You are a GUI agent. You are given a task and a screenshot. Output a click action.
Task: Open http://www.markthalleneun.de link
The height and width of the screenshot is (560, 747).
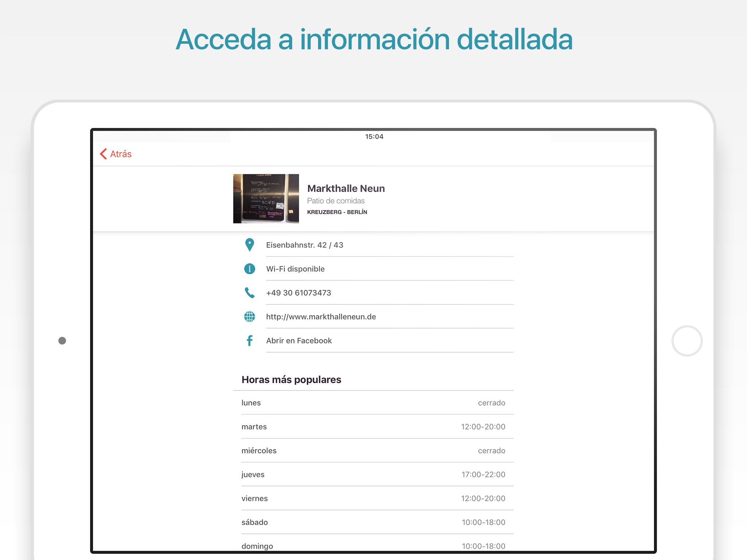321,317
